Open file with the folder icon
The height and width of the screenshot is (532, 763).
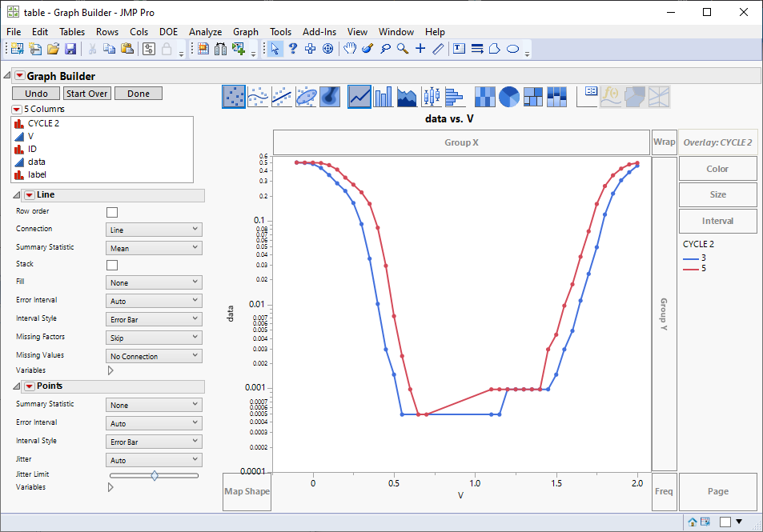coord(53,49)
